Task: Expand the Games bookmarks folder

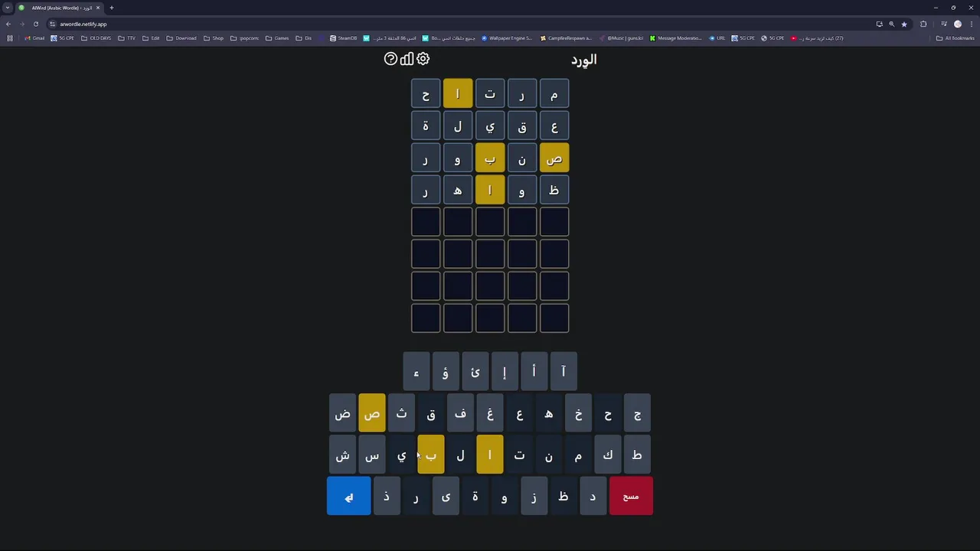Action: 277,38
